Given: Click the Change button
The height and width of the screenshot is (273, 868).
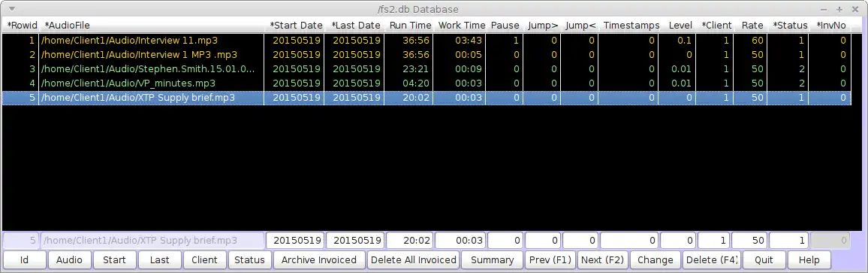Looking at the screenshot, I should (656, 259).
